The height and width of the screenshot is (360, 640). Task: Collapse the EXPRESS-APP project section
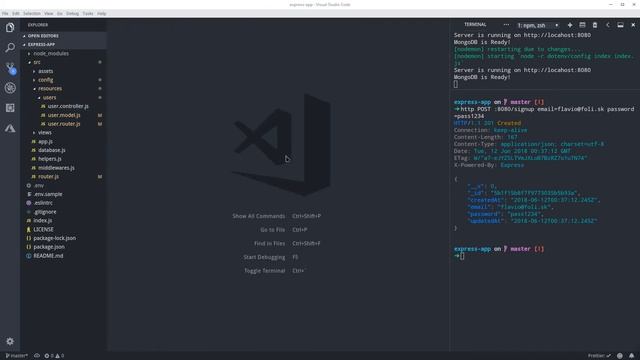[x=63, y=44]
